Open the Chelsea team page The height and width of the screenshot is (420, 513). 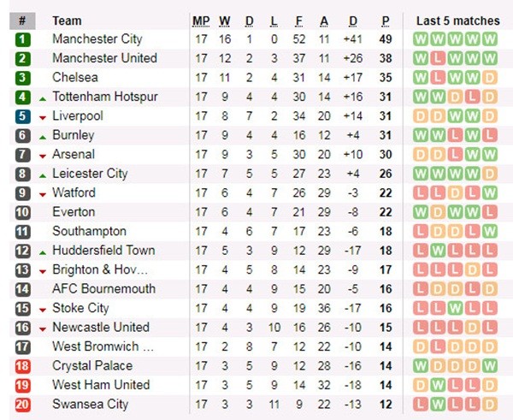75,78
